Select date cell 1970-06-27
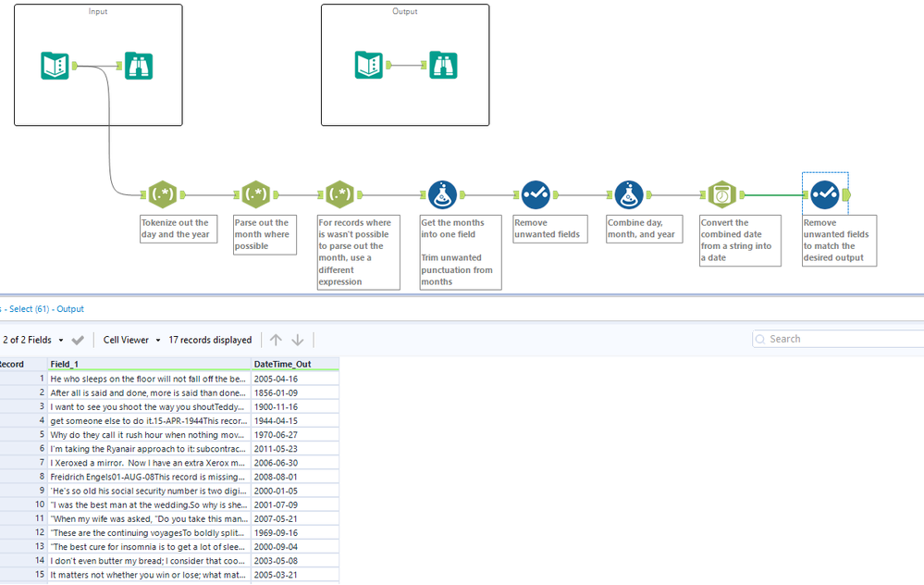The height and width of the screenshot is (585, 924). [295, 435]
